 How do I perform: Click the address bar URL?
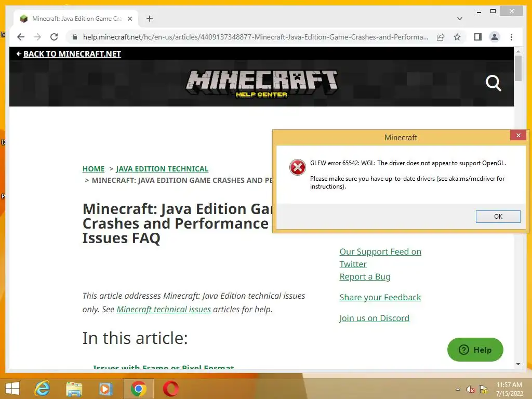pos(256,37)
